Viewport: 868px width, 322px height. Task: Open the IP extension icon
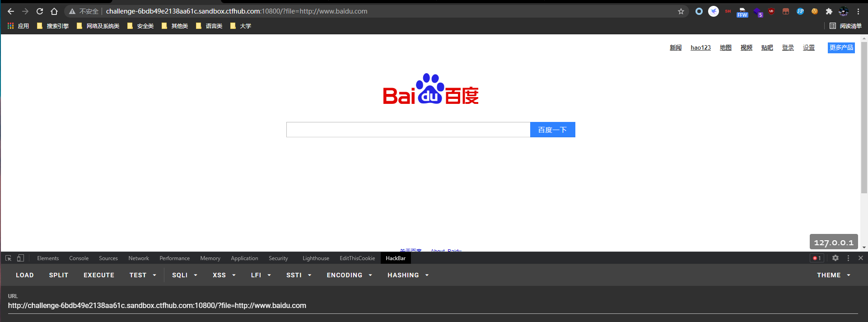(x=800, y=11)
